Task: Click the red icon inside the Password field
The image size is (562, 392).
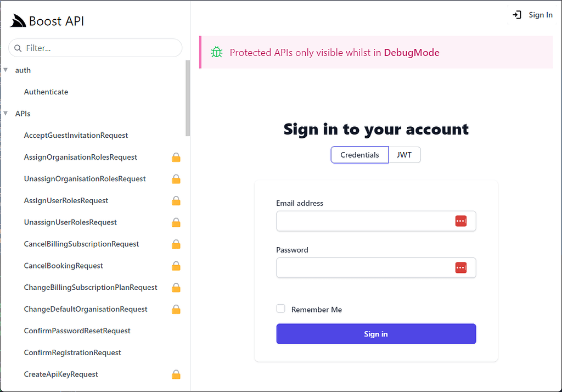Action: (x=460, y=267)
